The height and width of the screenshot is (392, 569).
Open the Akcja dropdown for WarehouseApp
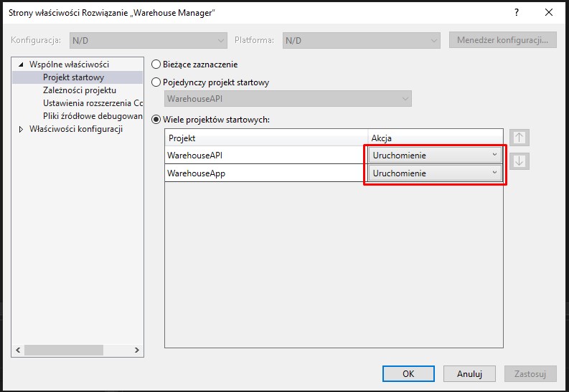(435, 173)
